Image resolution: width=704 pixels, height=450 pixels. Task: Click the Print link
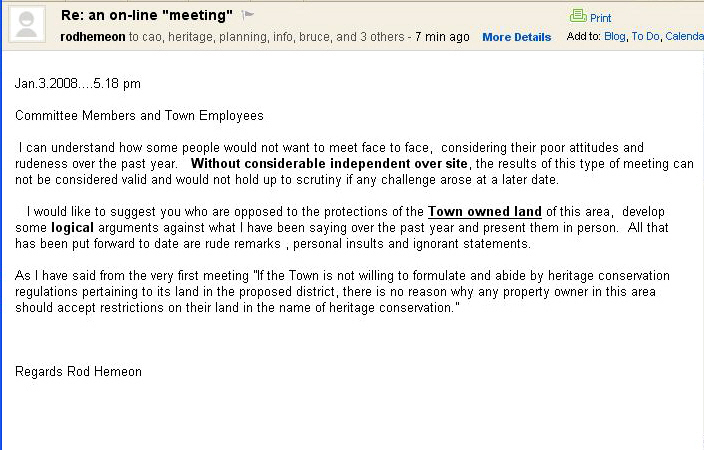tap(601, 18)
